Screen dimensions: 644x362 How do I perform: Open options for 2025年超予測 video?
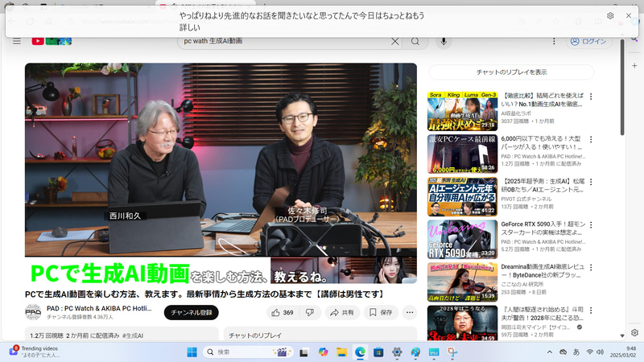click(591, 182)
